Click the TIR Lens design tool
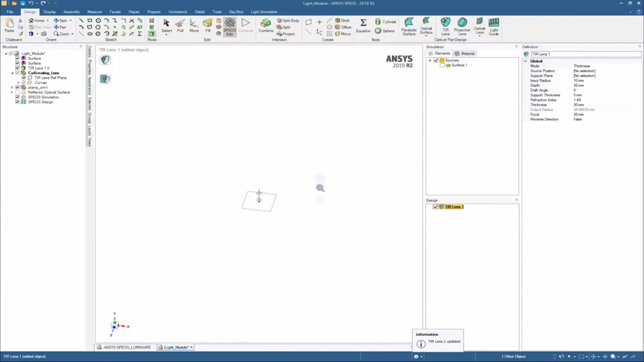This screenshot has width=644, height=362. coord(445,26)
